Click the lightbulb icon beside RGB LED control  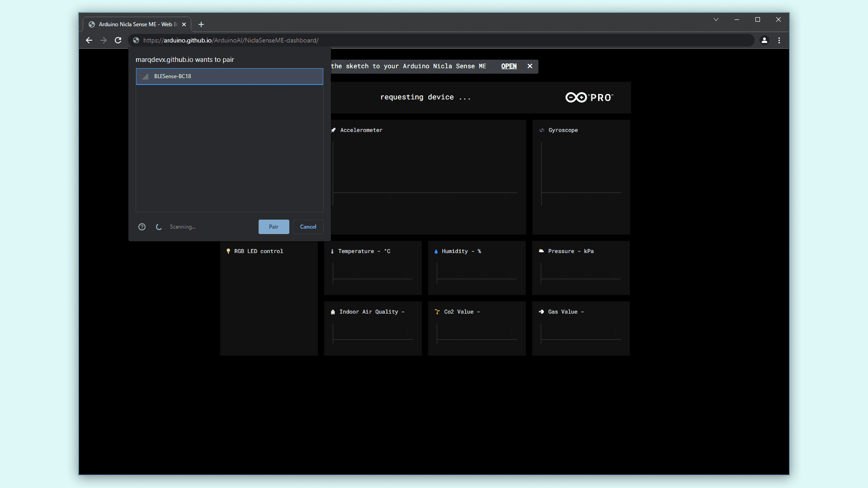coord(228,251)
